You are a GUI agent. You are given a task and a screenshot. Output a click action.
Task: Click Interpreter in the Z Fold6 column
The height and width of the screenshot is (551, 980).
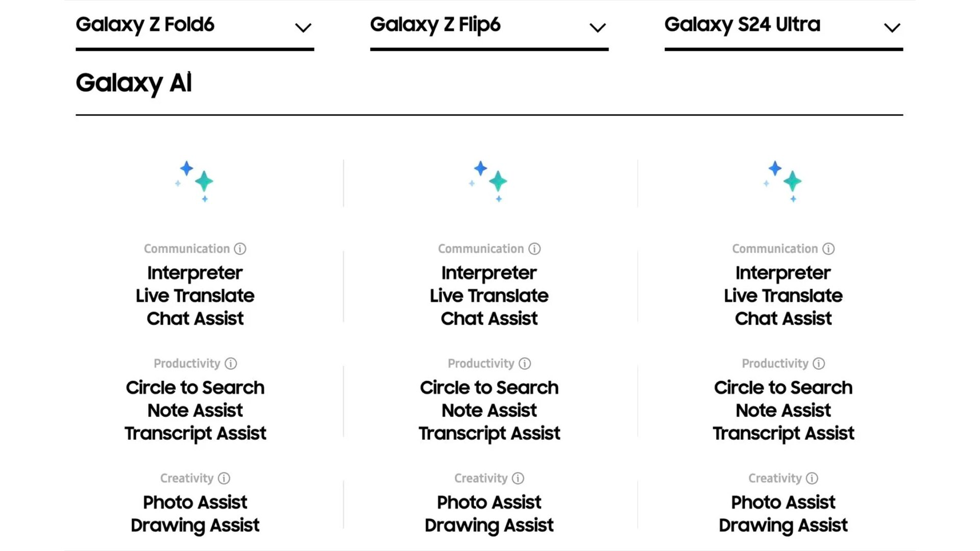pos(195,273)
